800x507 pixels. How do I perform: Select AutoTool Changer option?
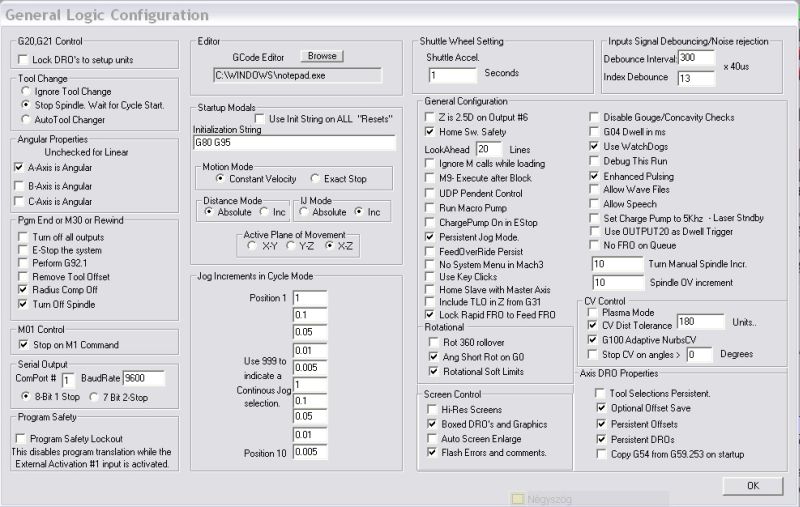click(26, 119)
